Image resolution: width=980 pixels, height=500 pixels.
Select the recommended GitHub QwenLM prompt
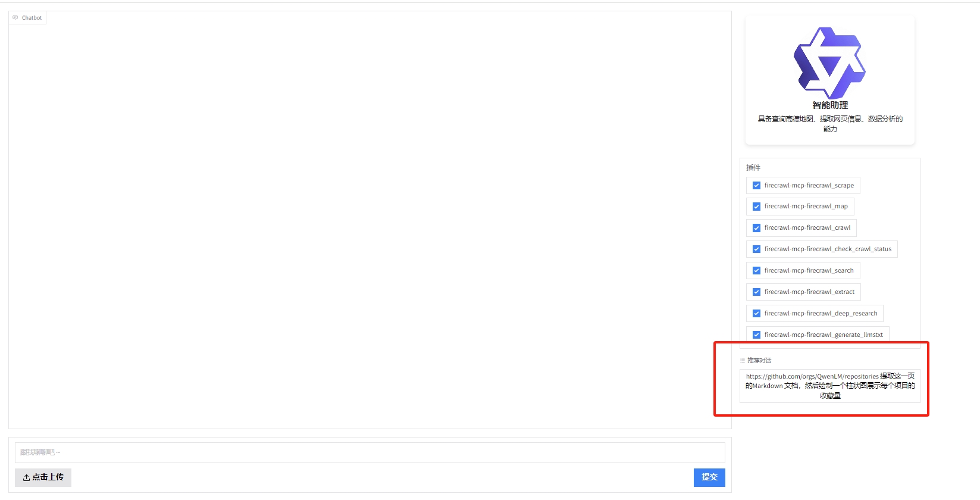coord(830,386)
